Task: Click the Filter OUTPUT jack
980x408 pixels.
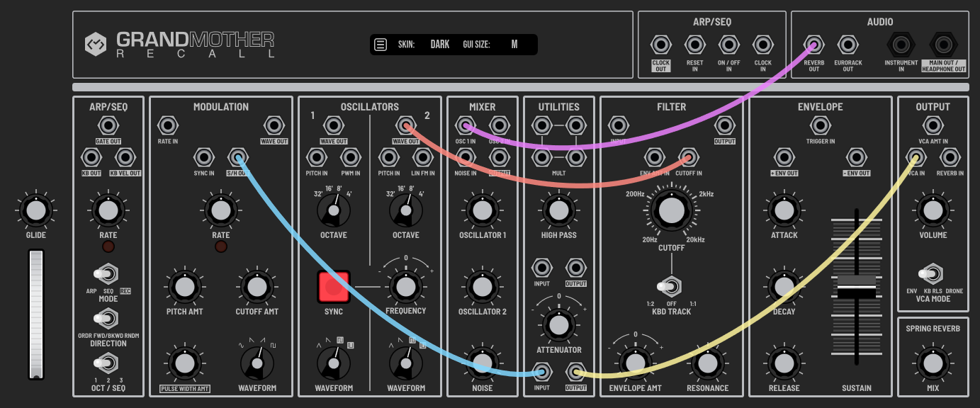Action: click(724, 126)
